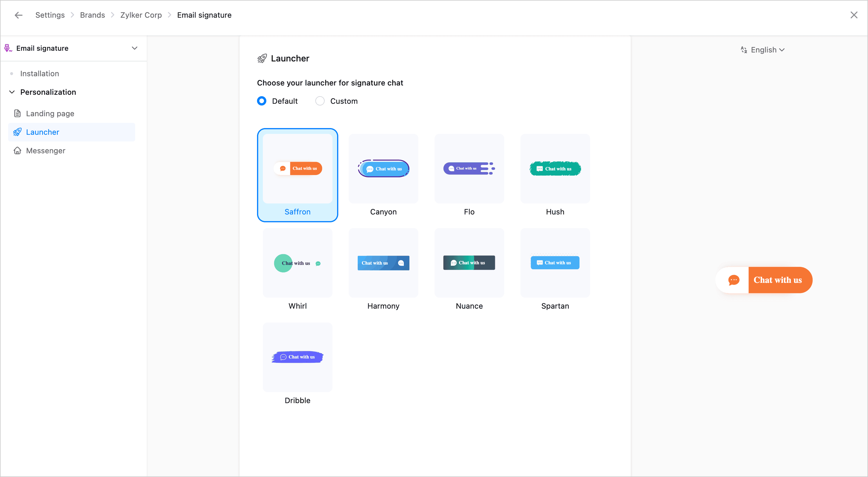The image size is (868, 477).
Task: Select the Canyon launcher style
Action: click(x=383, y=169)
